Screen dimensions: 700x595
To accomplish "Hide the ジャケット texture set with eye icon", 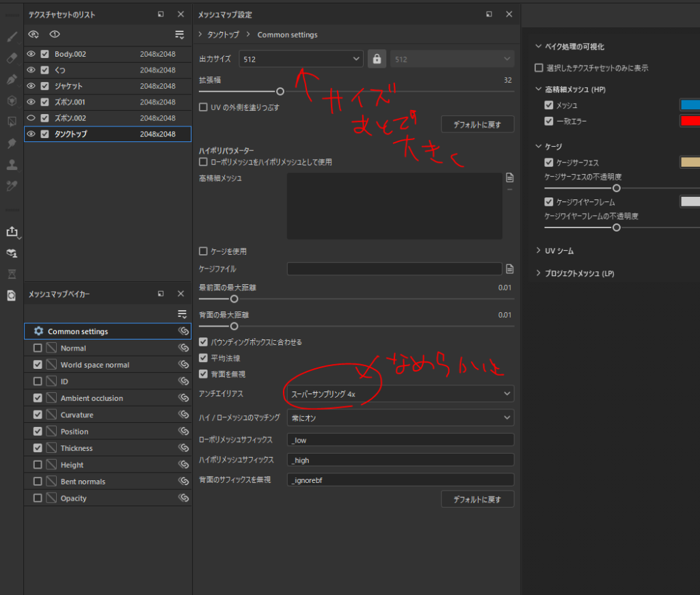I will click(x=31, y=86).
